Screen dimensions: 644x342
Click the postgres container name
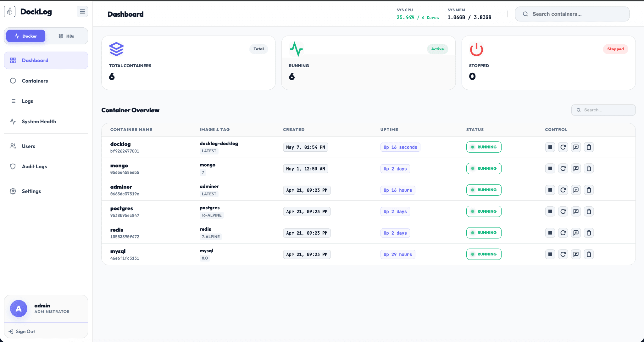pyautogui.click(x=122, y=208)
